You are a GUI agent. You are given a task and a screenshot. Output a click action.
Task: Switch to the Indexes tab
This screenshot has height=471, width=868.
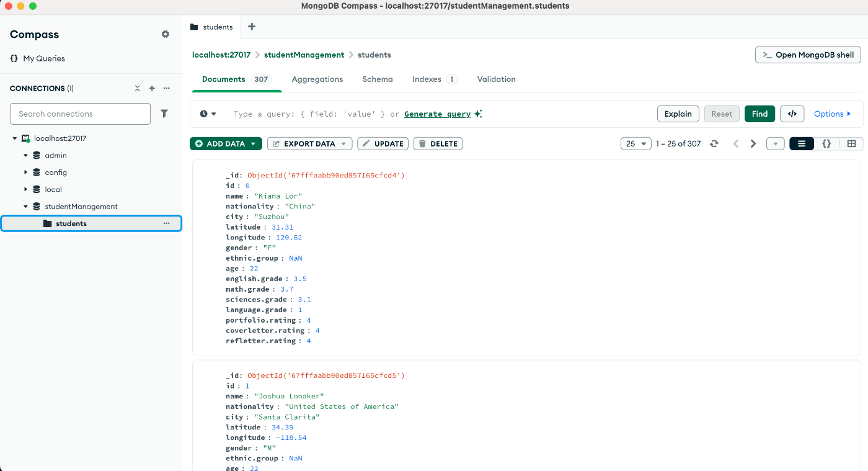[435, 79]
